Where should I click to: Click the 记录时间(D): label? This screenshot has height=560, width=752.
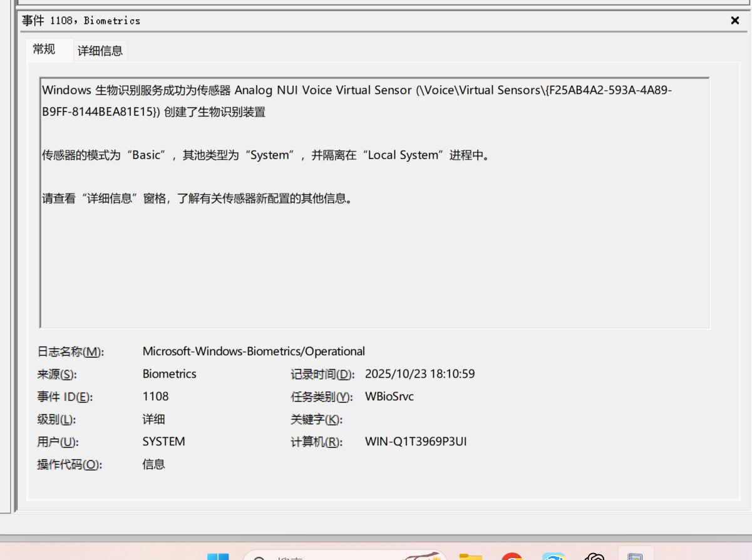click(x=322, y=375)
